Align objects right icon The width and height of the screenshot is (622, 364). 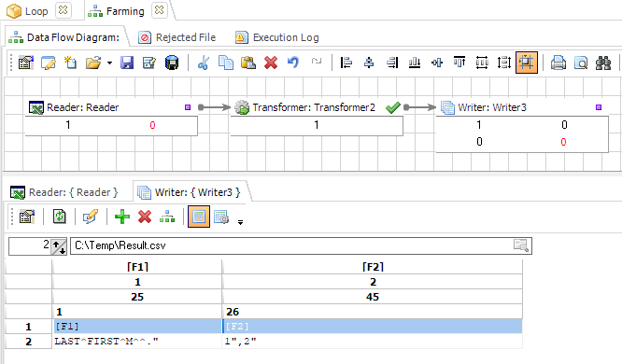[x=392, y=63]
